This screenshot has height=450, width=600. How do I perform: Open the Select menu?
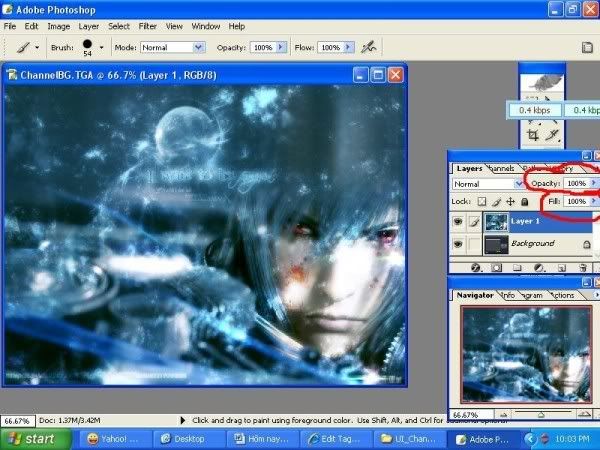119,26
